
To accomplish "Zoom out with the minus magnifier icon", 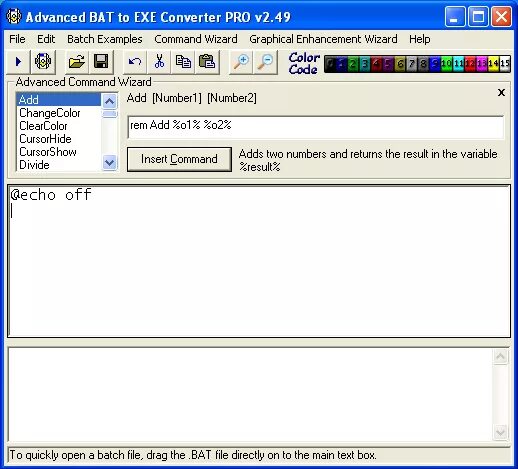I will click(266, 62).
